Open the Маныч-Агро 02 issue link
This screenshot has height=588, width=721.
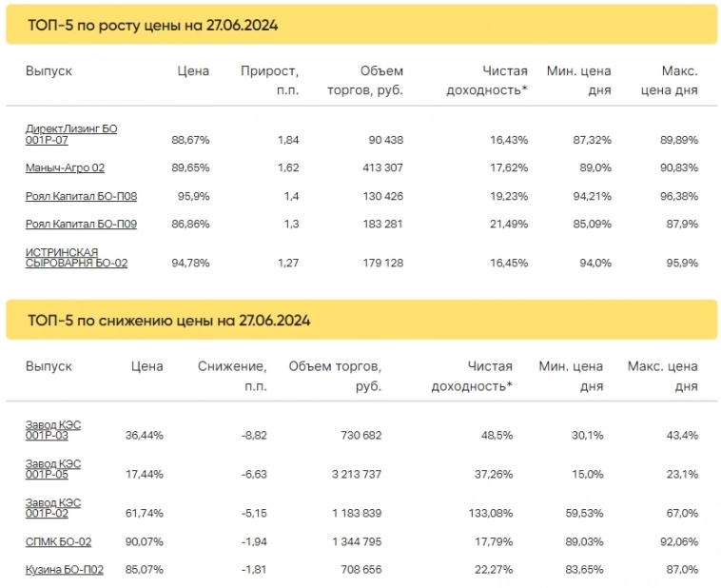(65, 167)
